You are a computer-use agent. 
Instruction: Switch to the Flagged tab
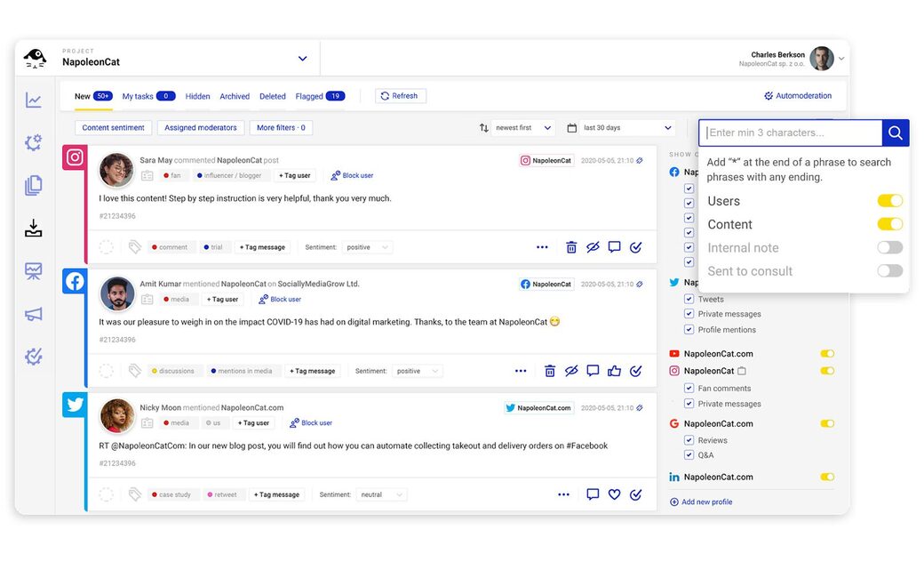(320, 96)
